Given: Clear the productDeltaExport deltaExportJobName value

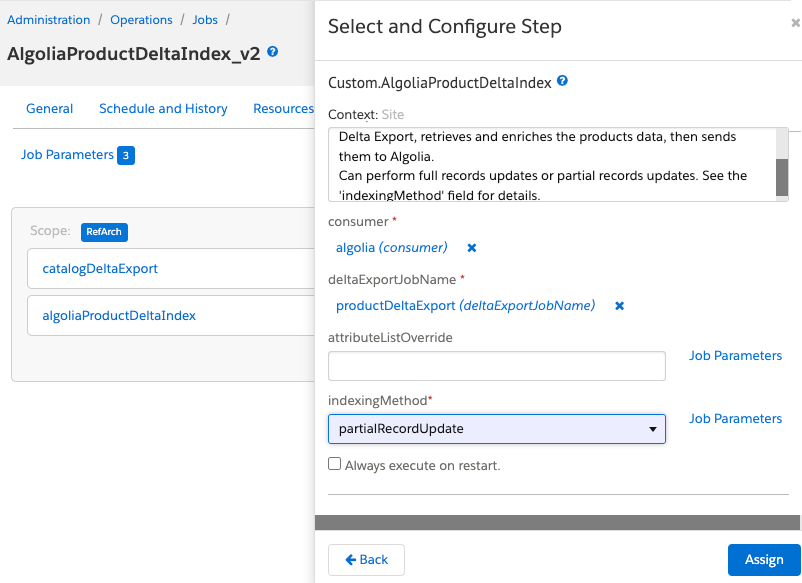Looking at the screenshot, I should 619,306.
